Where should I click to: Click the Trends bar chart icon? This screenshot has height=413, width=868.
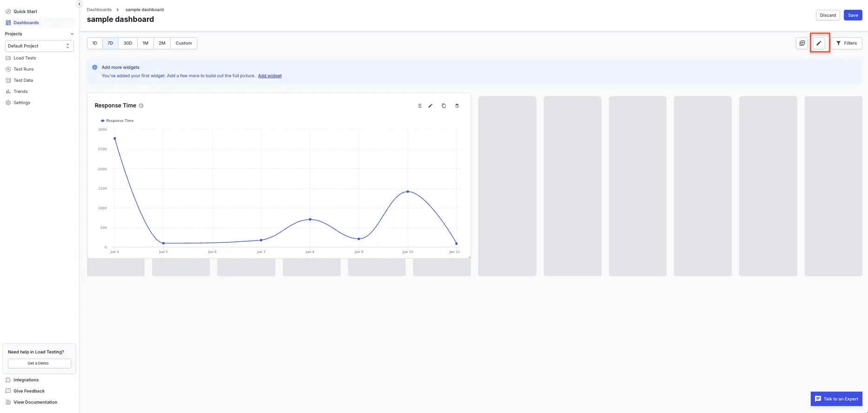click(8, 92)
